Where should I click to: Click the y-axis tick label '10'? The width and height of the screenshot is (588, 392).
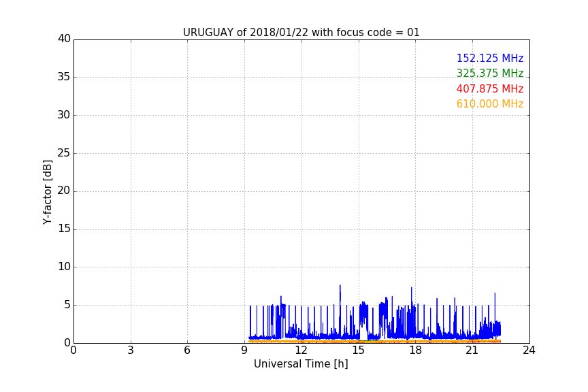pos(64,267)
